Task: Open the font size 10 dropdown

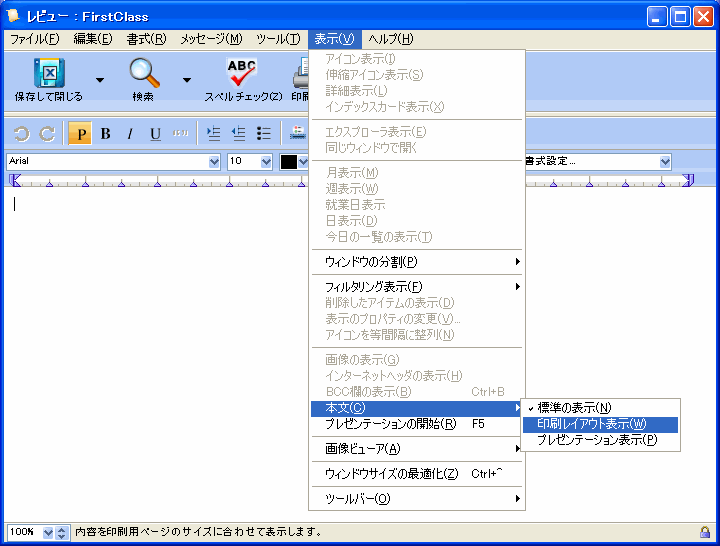Action: [x=266, y=161]
